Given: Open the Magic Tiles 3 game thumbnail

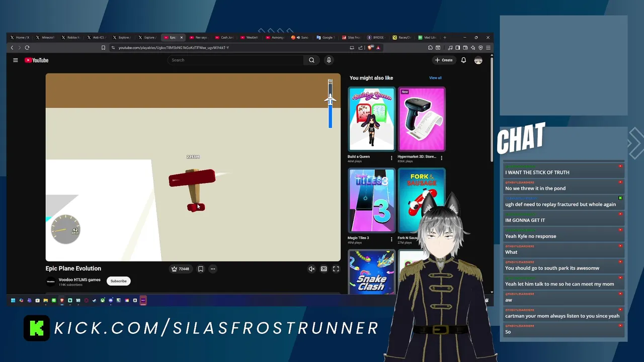Looking at the screenshot, I should pos(371,201).
